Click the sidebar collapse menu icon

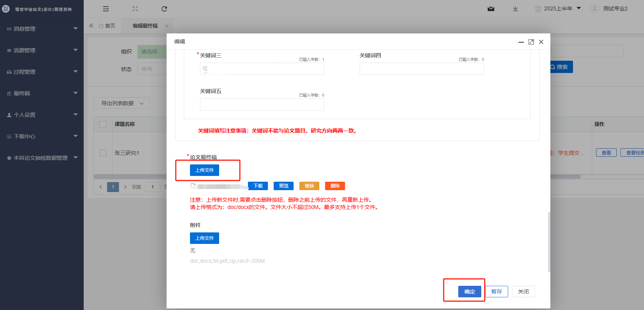tap(106, 9)
